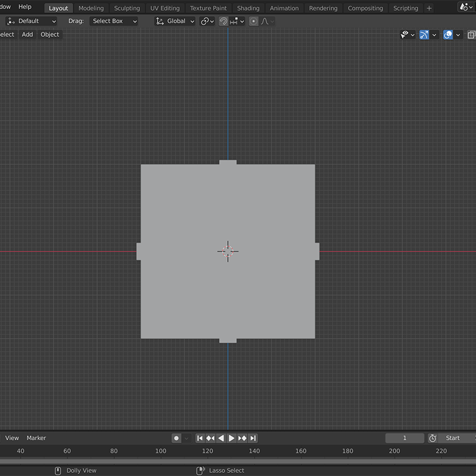The height and width of the screenshot is (476, 476).
Task: Toggle the Show Overlays icon
Action: (448, 35)
